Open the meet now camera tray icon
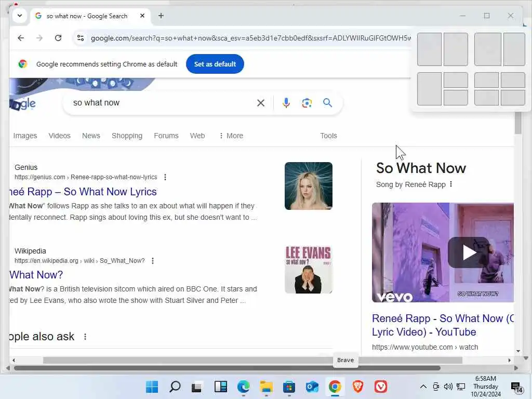Image resolution: width=532 pixels, height=399 pixels. tap(436, 387)
